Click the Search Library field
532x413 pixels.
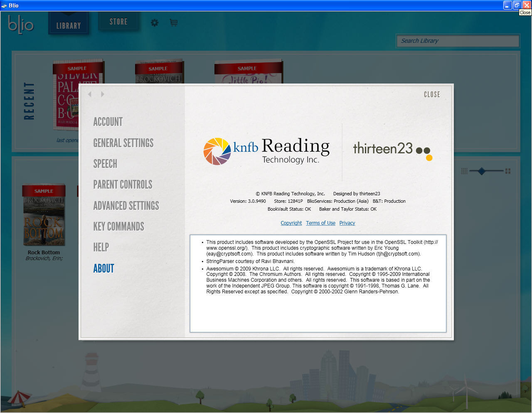457,41
